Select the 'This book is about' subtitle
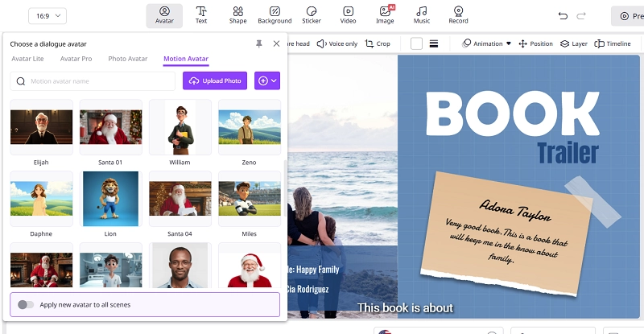This screenshot has height=334, width=644. coord(405,307)
